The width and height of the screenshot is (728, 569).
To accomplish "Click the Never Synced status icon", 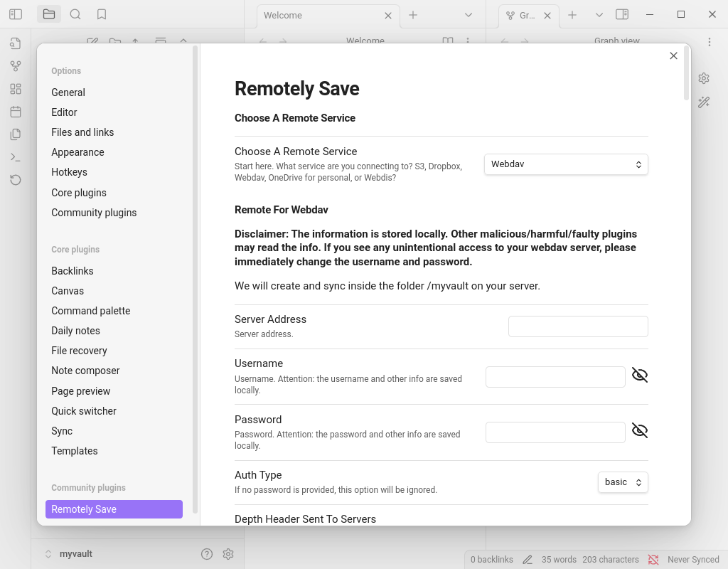I will click(x=653, y=560).
